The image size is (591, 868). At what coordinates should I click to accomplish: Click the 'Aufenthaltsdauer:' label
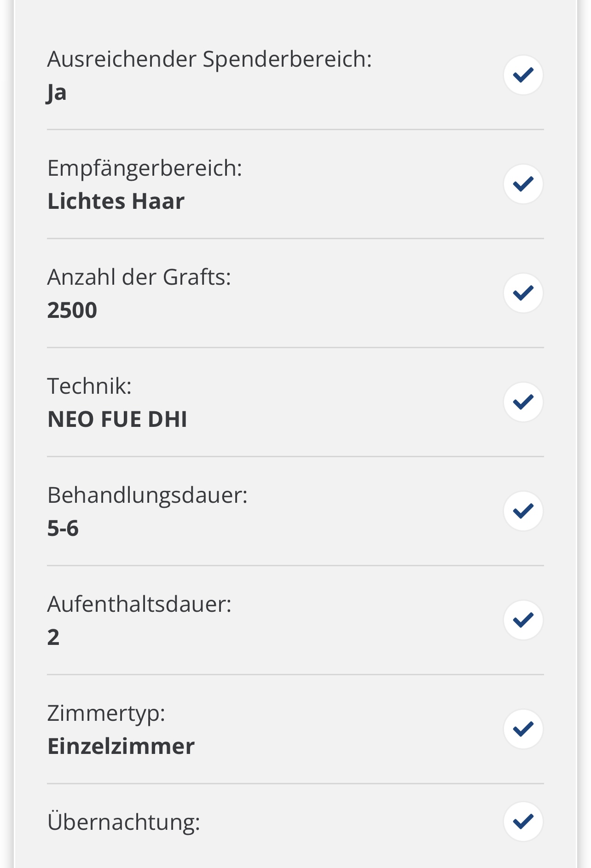coord(139,604)
